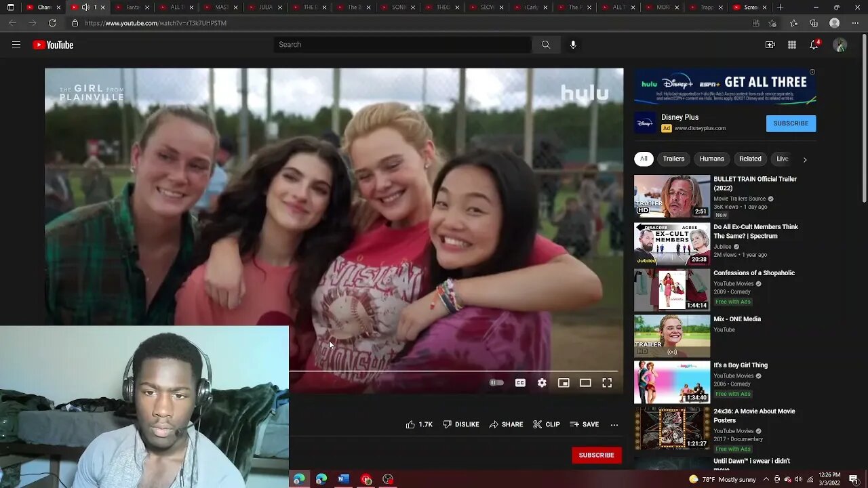Click the browser address bar URL

click(x=155, y=23)
